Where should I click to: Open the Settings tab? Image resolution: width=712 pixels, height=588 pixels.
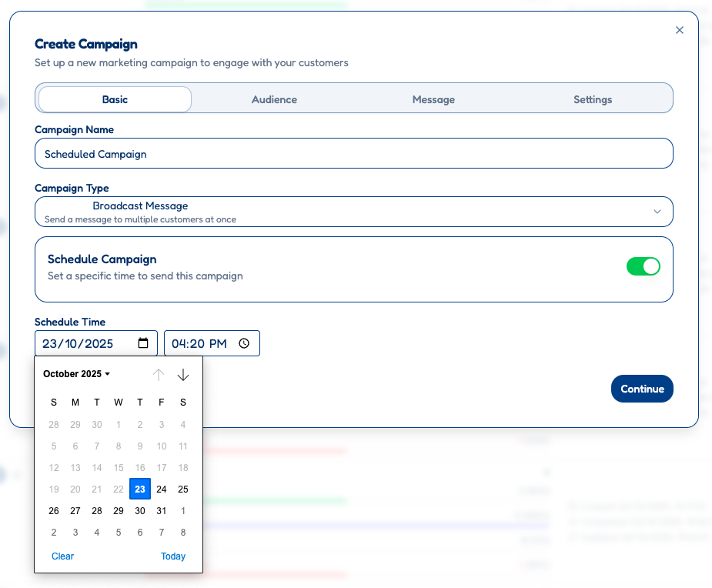coord(593,99)
